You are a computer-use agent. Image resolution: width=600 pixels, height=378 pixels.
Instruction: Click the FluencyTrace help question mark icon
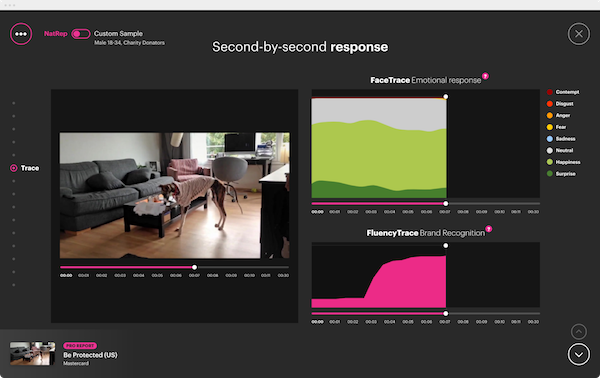pyautogui.click(x=489, y=229)
